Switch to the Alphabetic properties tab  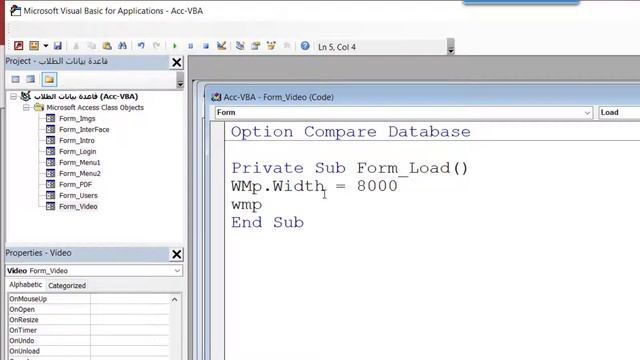click(x=25, y=284)
